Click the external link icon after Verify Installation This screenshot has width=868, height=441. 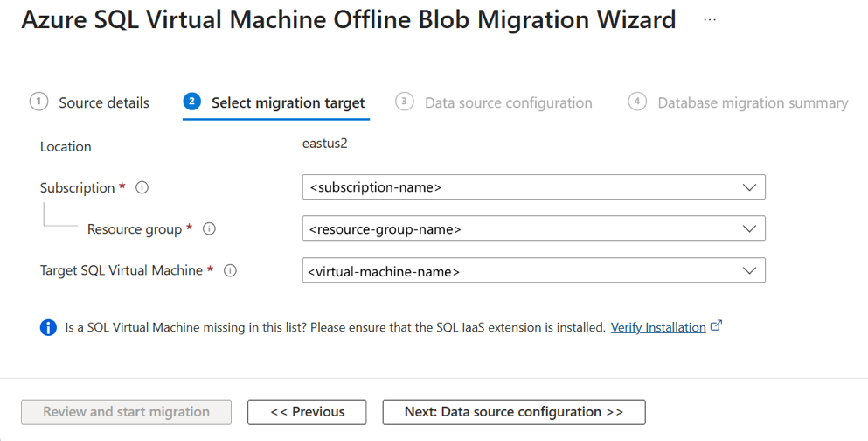pyautogui.click(x=717, y=326)
